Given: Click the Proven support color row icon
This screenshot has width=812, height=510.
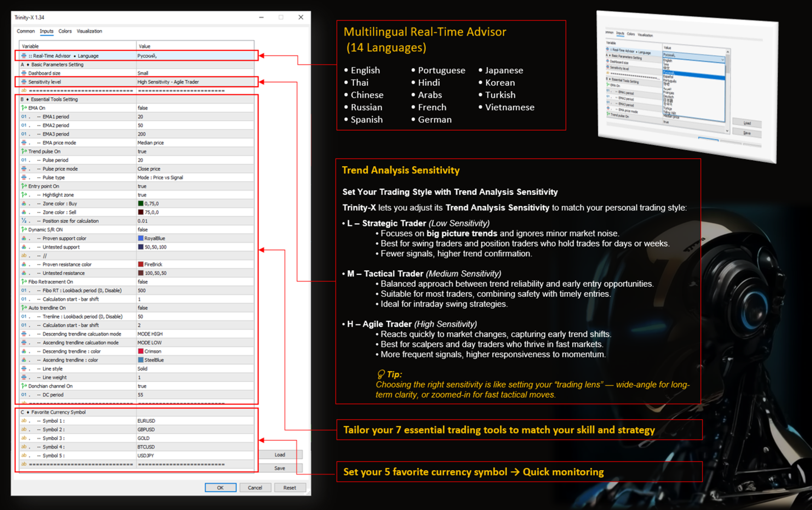Looking at the screenshot, I should (x=24, y=238).
